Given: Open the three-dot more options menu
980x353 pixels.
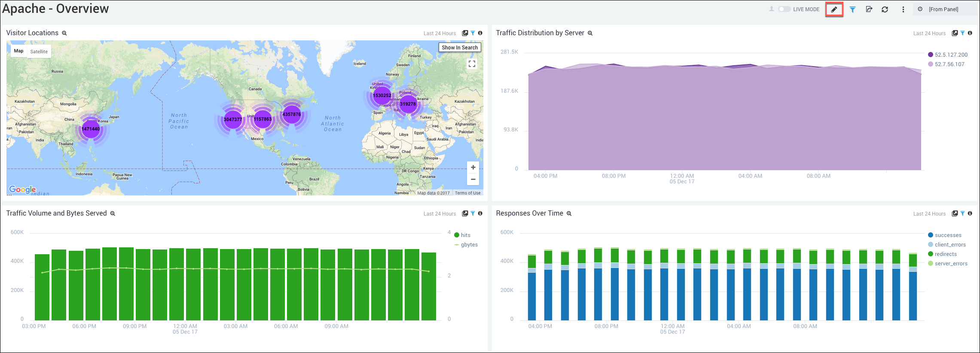Looking at the screenshot, I should click(x=903, y=9).
